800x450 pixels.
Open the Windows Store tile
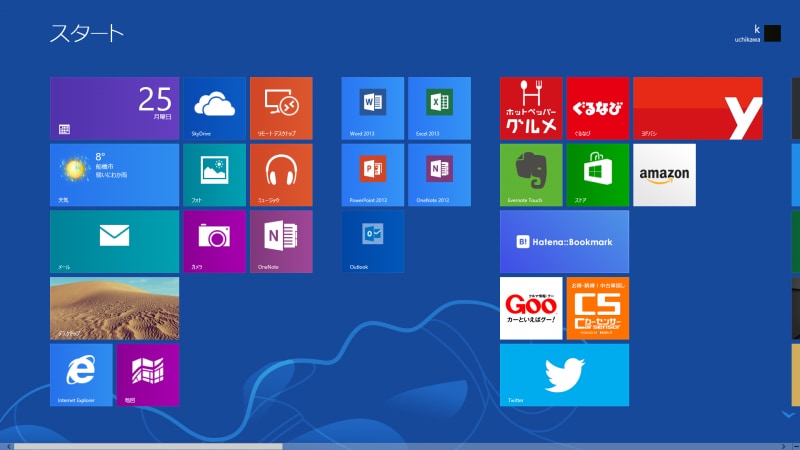[x=598, y=174]
